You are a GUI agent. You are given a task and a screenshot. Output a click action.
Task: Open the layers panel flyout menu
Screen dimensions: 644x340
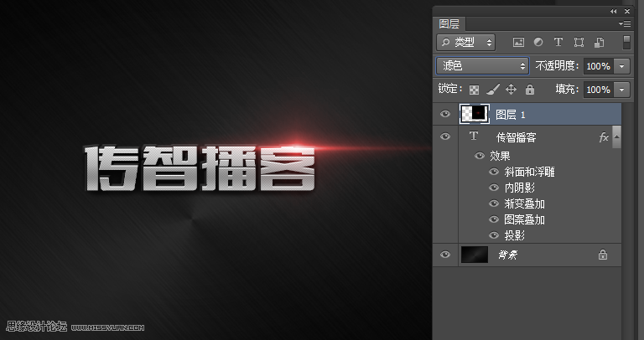pos(625,24)
